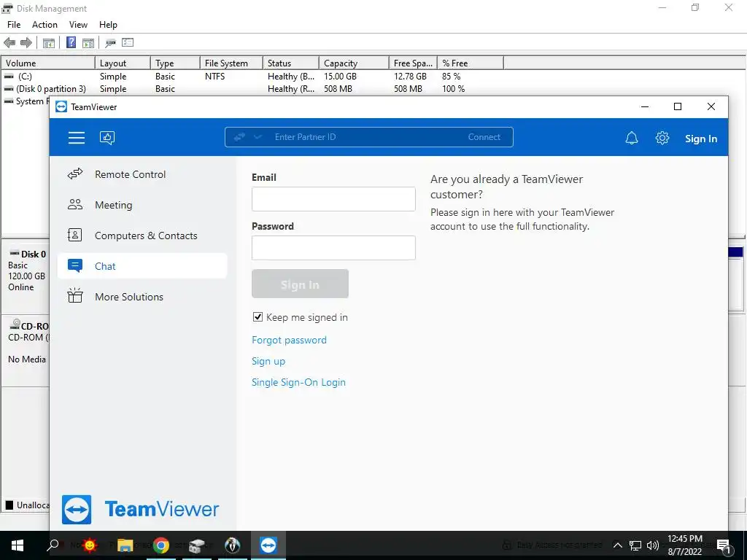The height and width of the screenshot is (560, 747).
Task: Click the show/hide console tree toolbar icon
Action: [x=49, y=43]
